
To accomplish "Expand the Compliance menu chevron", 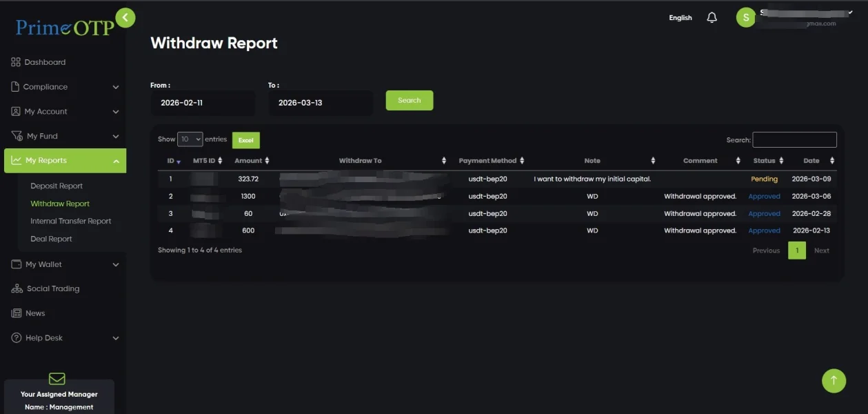I will [x=116, y=88].
